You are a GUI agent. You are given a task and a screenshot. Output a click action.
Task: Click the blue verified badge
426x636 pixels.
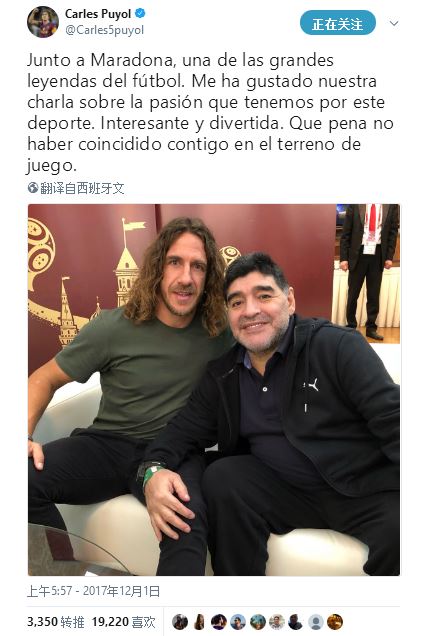coord(140,13)
